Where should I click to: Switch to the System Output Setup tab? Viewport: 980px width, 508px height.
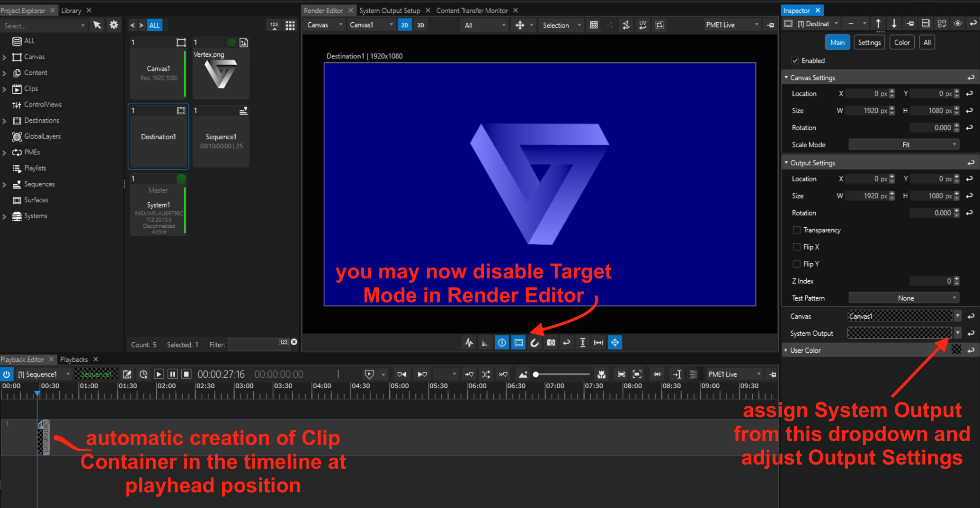389,10
